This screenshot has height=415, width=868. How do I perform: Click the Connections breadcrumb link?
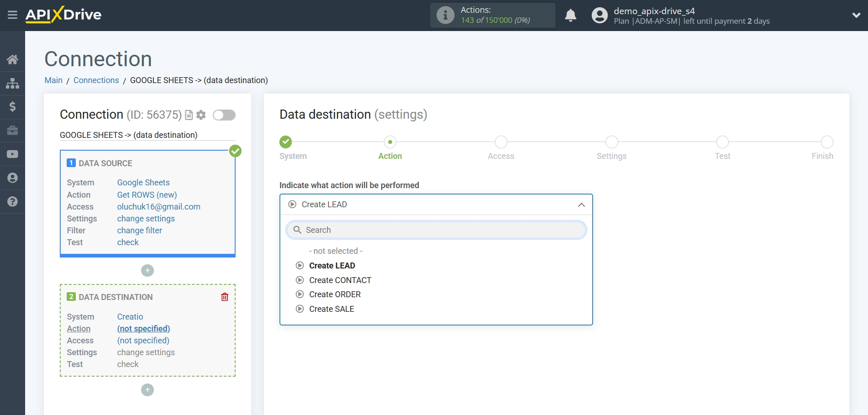96,80
